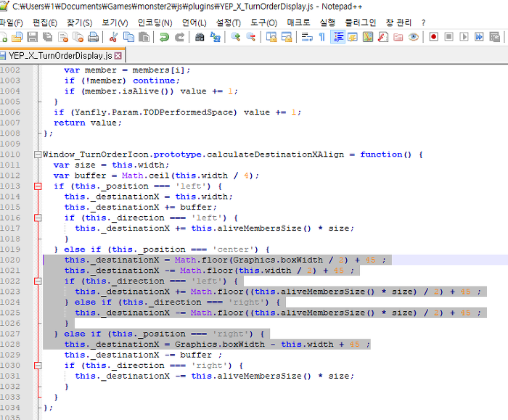Viewport: 508px width, 420px height.
Task: Open the 파일(F) menu
Action: click(11, 22)
